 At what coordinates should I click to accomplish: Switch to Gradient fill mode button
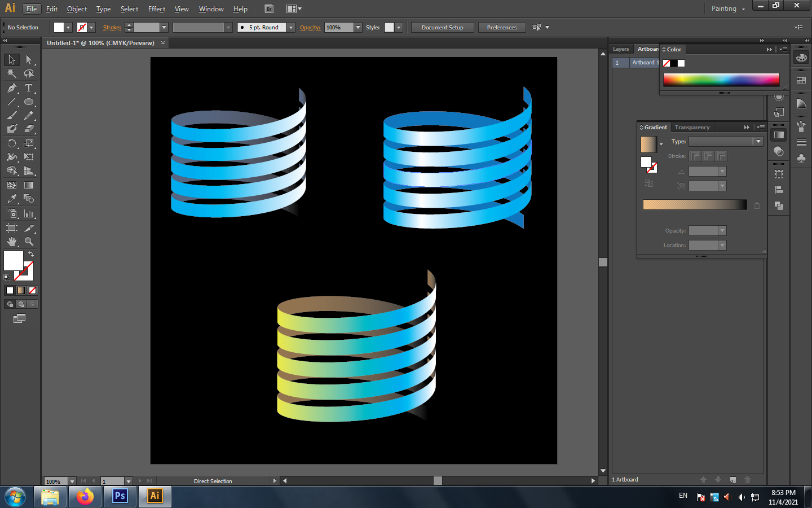point(21,291)
